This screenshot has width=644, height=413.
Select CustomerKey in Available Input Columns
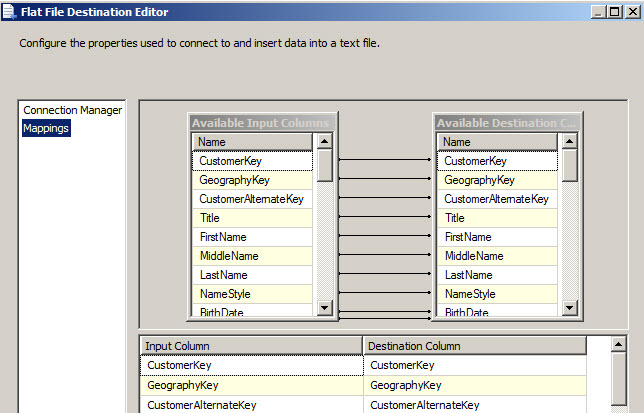point(252,161)
